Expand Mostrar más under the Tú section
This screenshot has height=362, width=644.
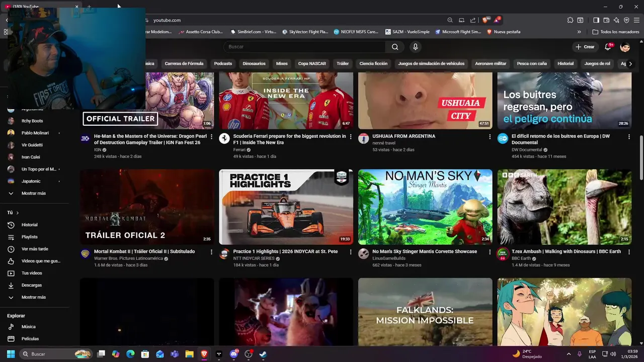(34, 297)
